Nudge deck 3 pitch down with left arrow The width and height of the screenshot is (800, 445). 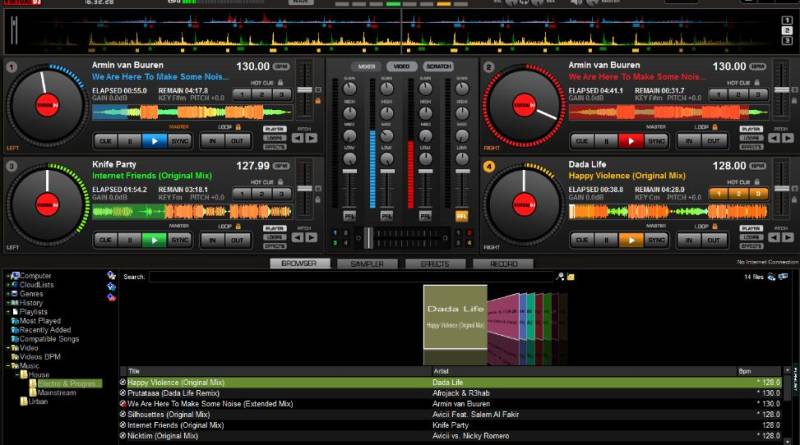(298, 237)
